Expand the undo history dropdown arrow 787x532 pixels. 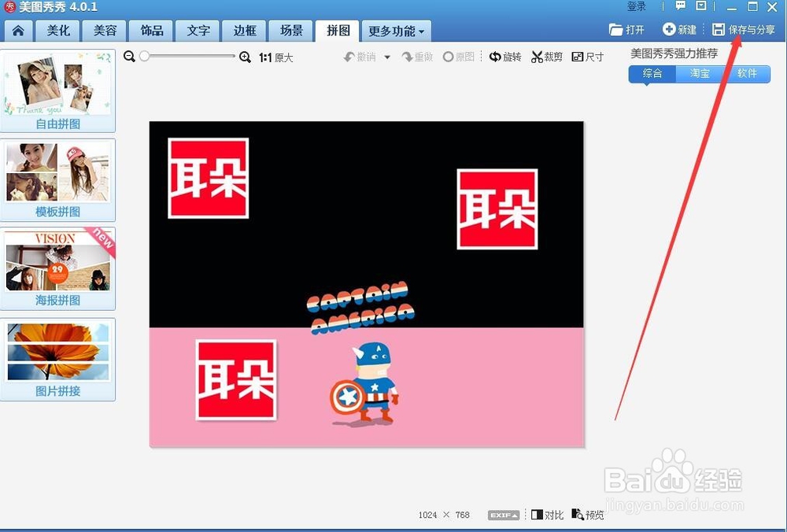tap(387, 57)
